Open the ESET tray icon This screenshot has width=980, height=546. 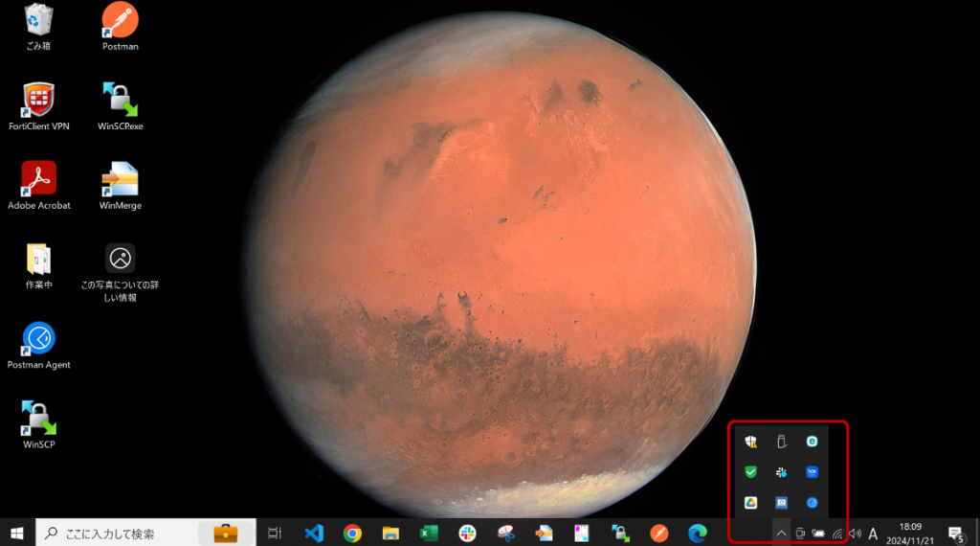[x=812, y=442]
